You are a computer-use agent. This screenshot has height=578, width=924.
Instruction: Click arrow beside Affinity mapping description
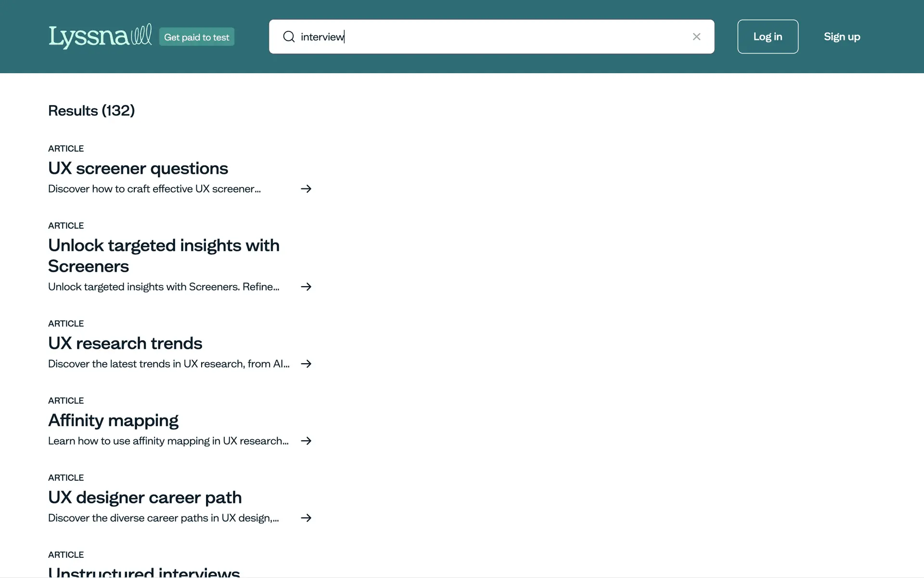tap(306, 441)
